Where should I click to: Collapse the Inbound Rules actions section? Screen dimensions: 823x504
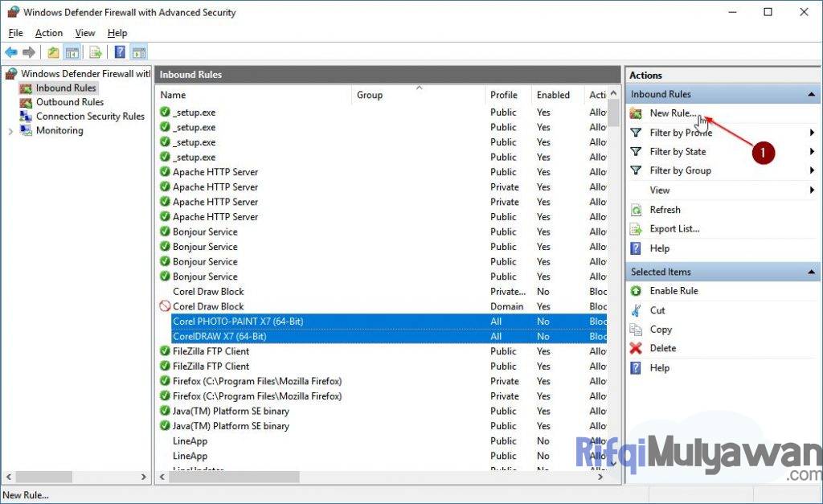[x=809, y=94]
